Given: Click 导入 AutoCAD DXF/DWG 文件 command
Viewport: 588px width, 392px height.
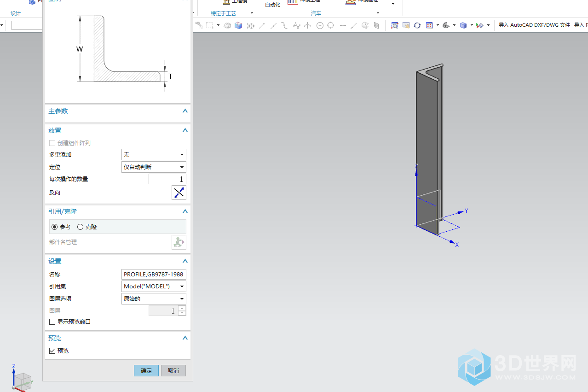Looking at the screenshot, I should tap(534, 25).
